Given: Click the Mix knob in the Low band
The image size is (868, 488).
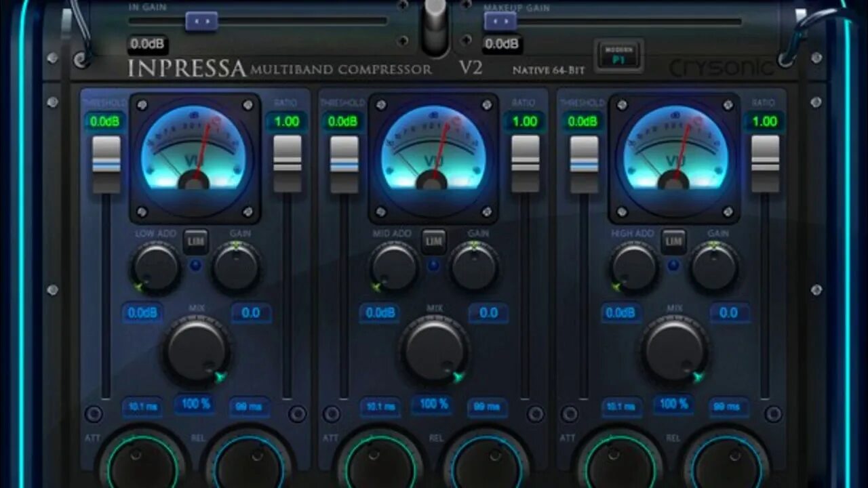Looking at the screenshot, I should 196,350.
